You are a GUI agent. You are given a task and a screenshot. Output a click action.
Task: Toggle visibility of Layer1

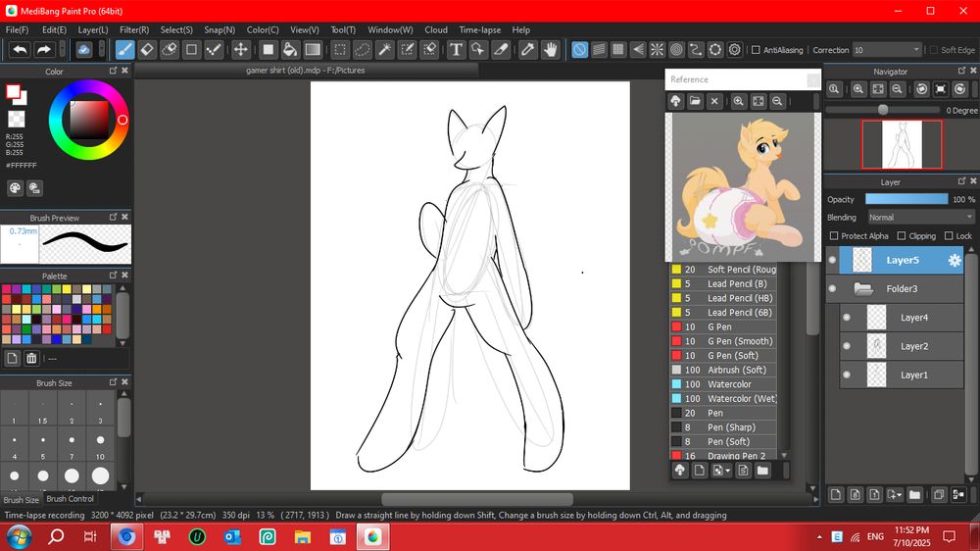tap(847, 376)
